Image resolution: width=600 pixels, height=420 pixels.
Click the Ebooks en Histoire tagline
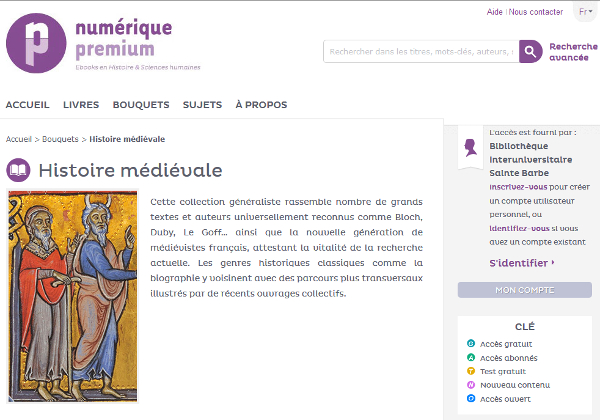138,67
